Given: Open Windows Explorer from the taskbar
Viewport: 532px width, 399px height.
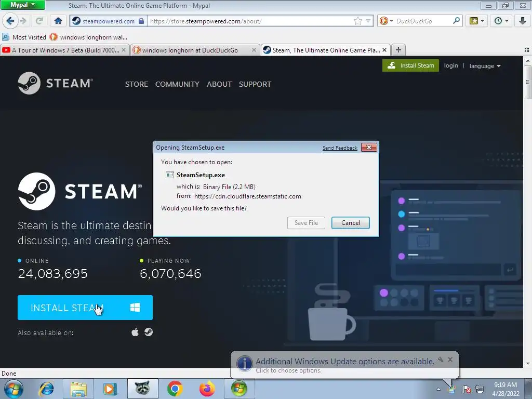Looking at the screenshot, I should [x=78, y=389].
